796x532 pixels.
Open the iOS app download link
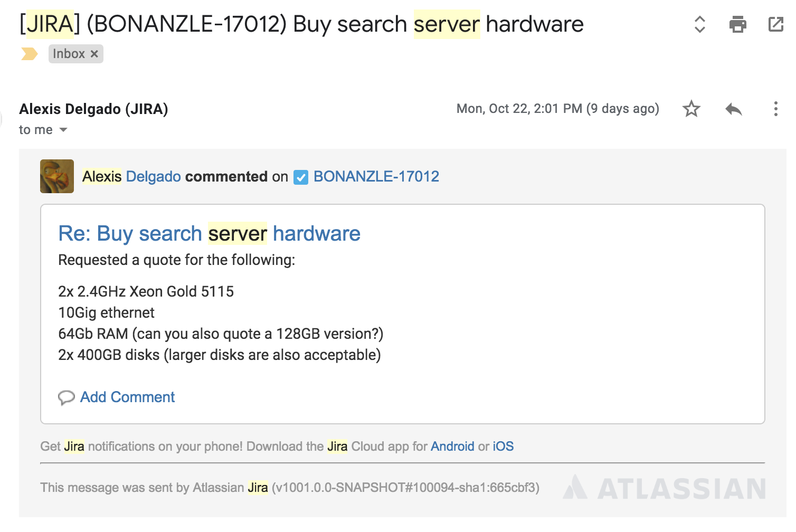point(503,446)
